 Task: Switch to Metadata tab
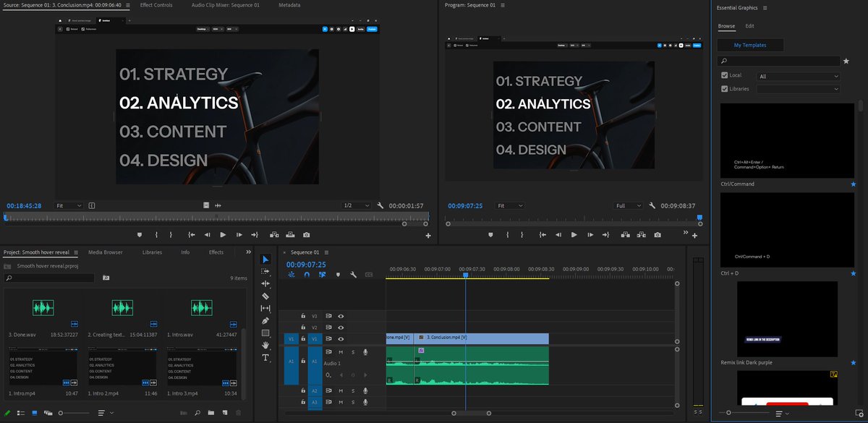pyautogui.click(x=290, y=5)
